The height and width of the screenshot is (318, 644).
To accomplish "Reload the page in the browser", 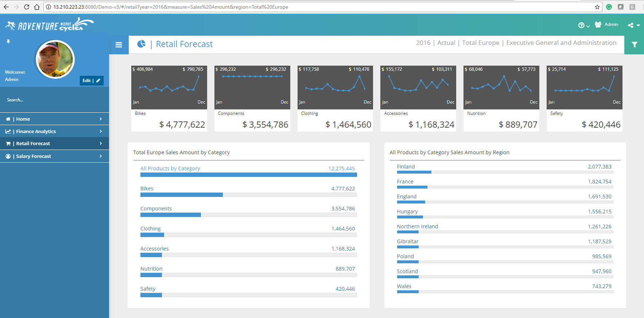I will 26,7.
